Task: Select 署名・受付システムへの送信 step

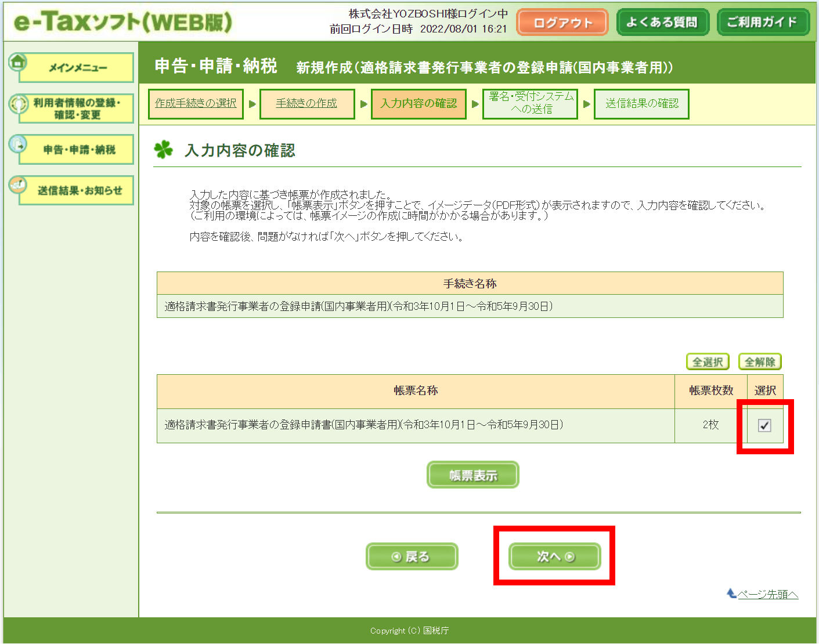Action: (530, 103)
